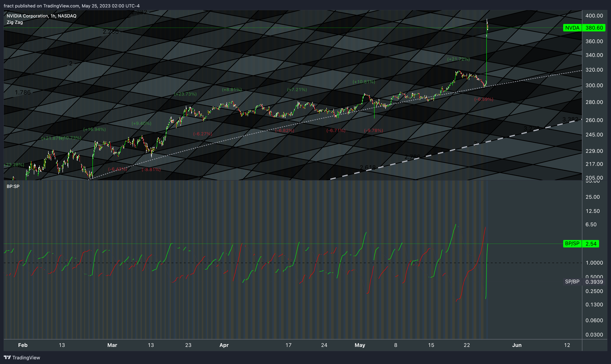Click the (-6.82%) zig zag label
Viewport: 611px width, 364px height.
click(x=284, y=131)
